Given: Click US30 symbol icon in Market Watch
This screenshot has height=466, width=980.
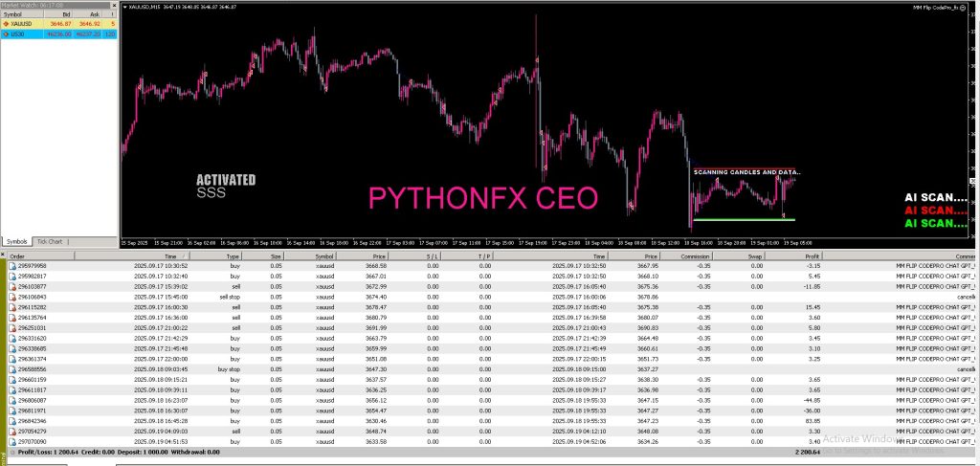Looking at the screenshot, I should [6, 33].
